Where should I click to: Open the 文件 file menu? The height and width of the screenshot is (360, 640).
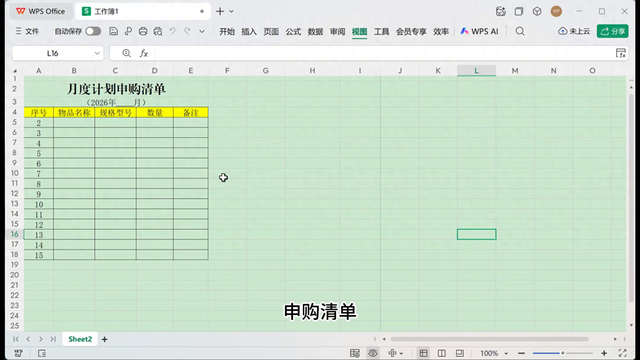[27, 31]
